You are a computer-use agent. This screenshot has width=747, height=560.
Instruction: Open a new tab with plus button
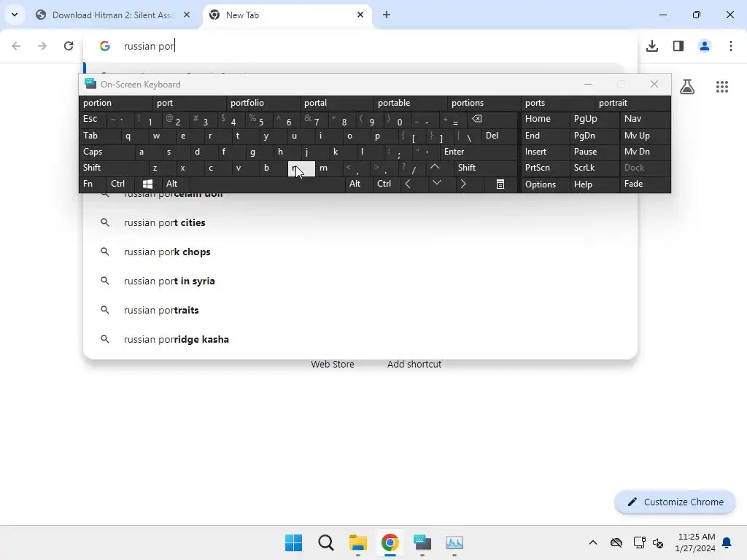[x=387, y=15]
